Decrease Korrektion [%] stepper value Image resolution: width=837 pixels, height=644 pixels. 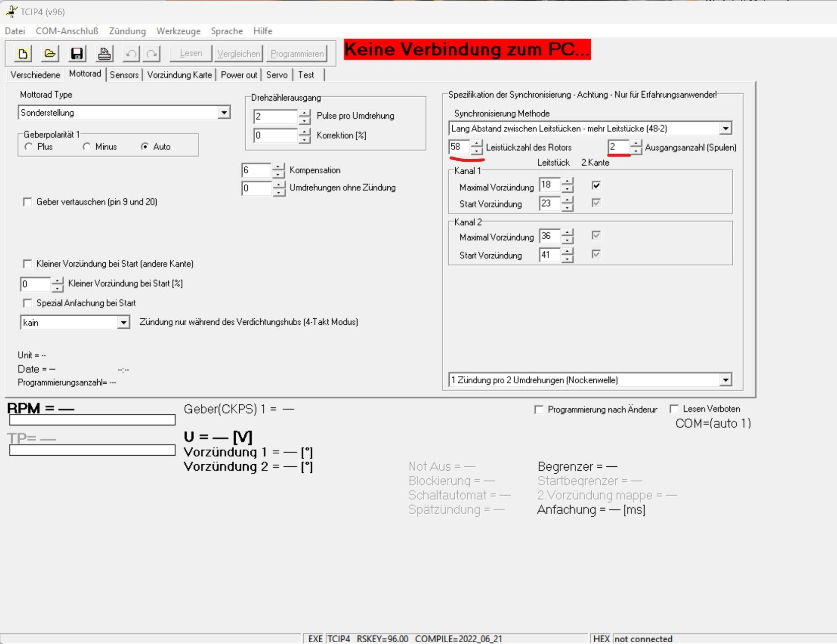coord(304,139)
